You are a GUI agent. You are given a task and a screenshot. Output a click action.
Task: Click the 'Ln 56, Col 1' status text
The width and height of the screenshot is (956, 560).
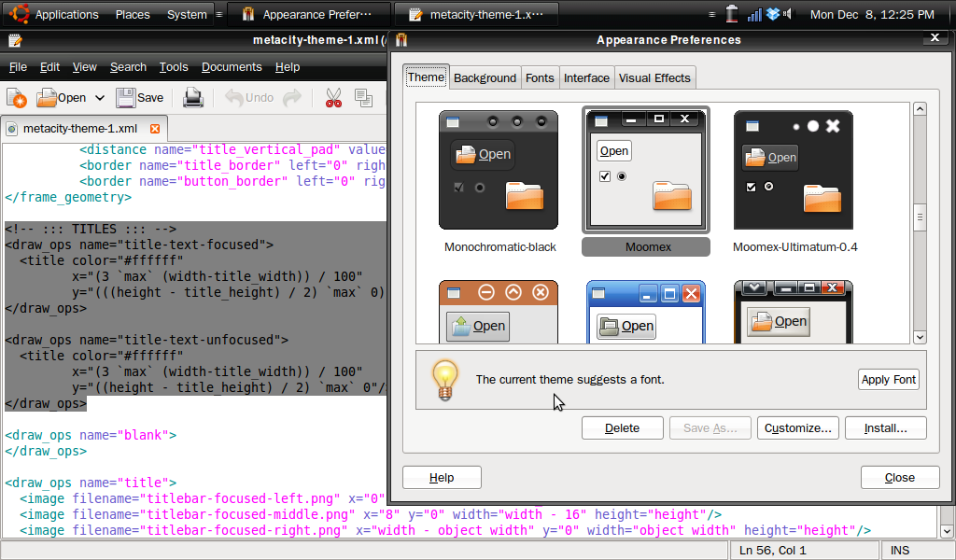(772, 551)
